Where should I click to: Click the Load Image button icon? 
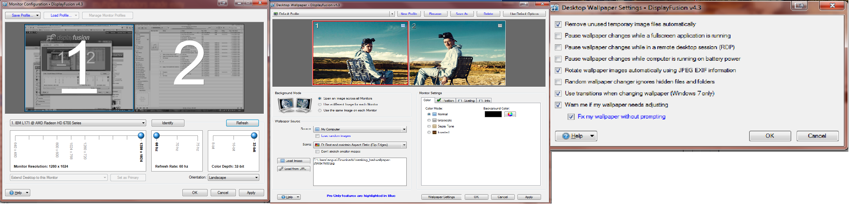coord(282,161)
